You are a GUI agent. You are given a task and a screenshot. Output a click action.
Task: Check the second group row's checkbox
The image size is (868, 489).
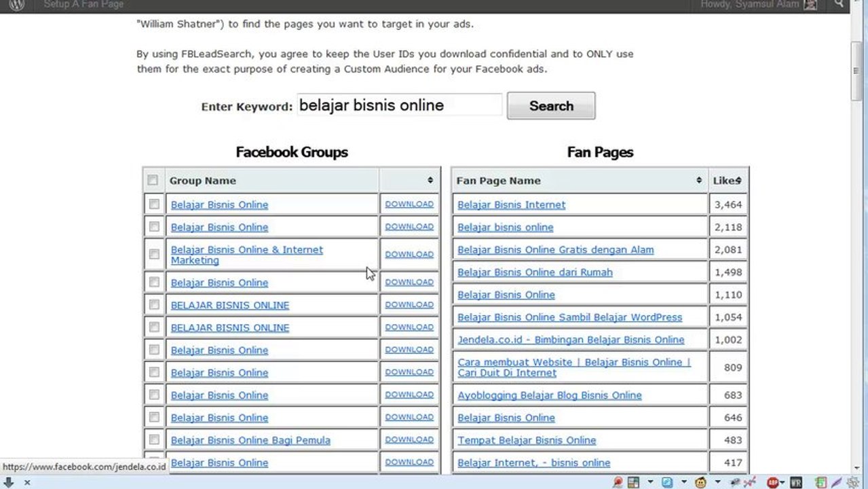pos(154,226)
